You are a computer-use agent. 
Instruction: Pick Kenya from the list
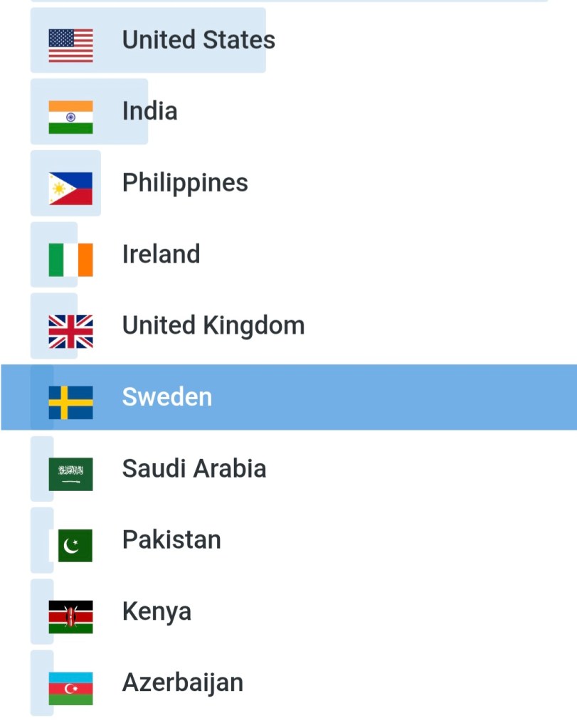[x=157, y=611]
